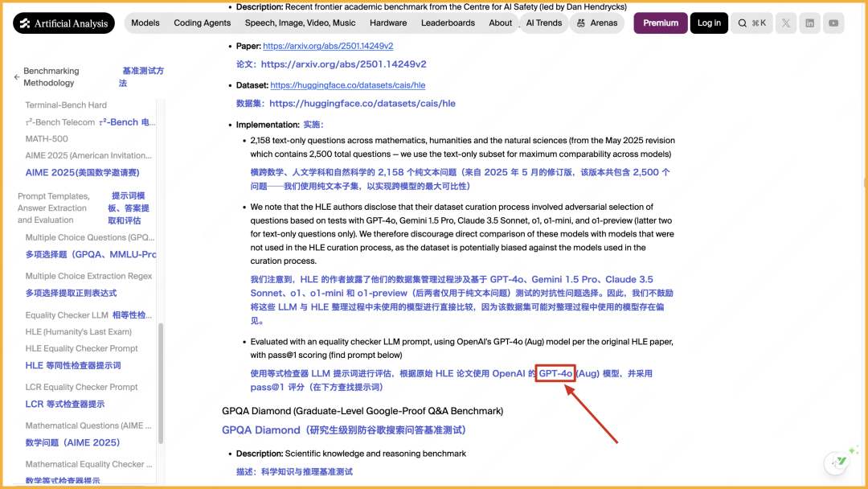Open the huggingface.co dataset link
Image resolution: width=868 pixels, height=489 pixels.
click(x=348, y=85)
